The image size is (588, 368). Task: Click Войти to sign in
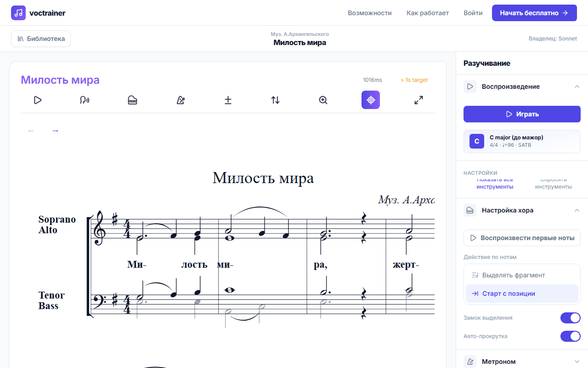pos(473,13)
